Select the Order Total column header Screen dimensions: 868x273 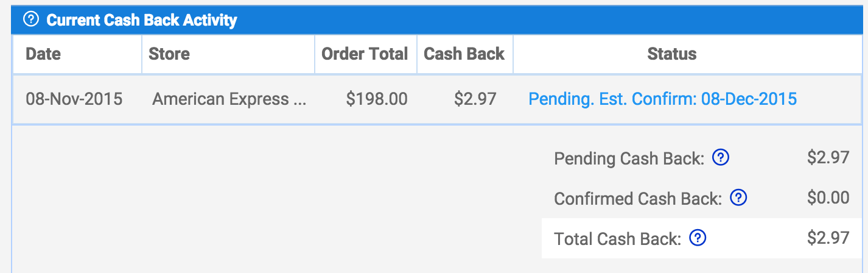pyautogui.click(x=364, y=54)
